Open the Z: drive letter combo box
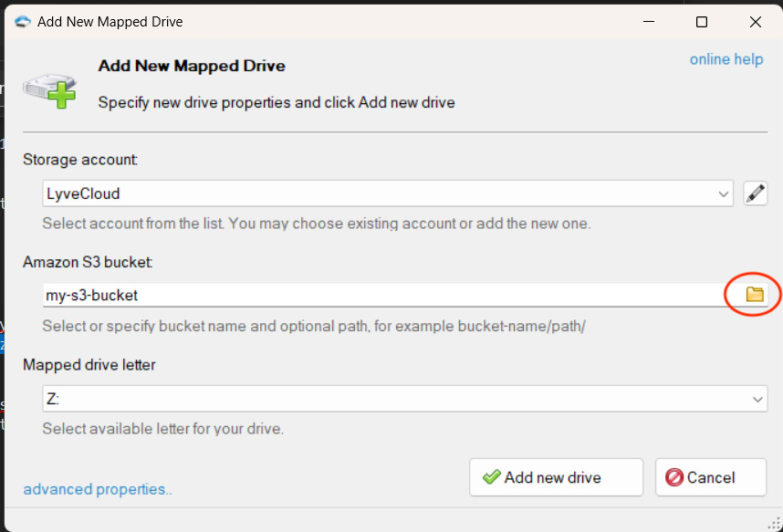783x532 pixels. (x=404, y=399)
